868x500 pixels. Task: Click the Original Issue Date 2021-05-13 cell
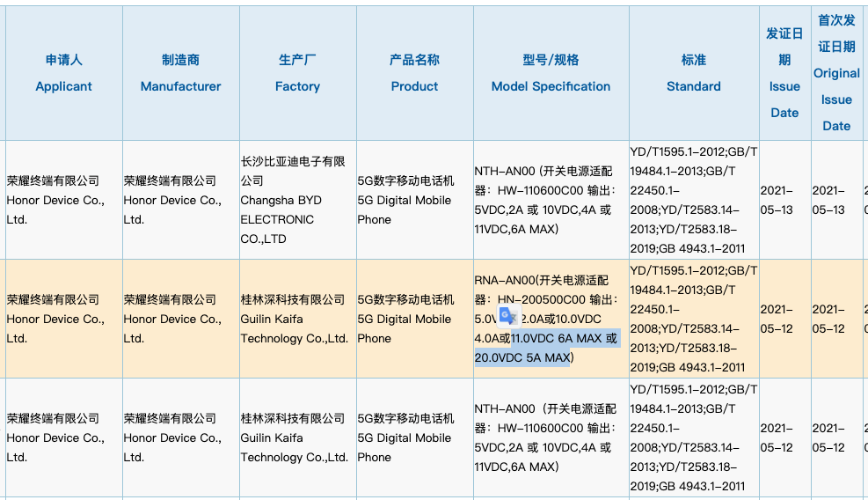tap(836, 200)
